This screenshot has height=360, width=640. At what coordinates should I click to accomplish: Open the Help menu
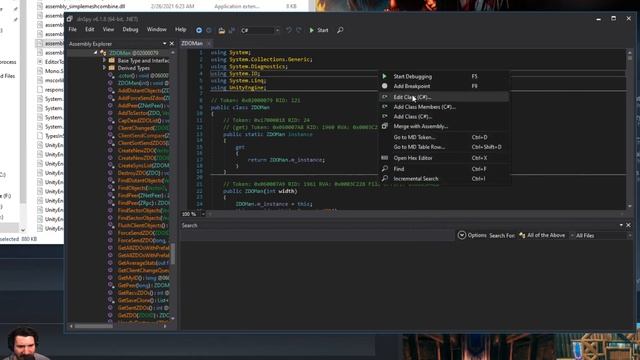point(180,29)
